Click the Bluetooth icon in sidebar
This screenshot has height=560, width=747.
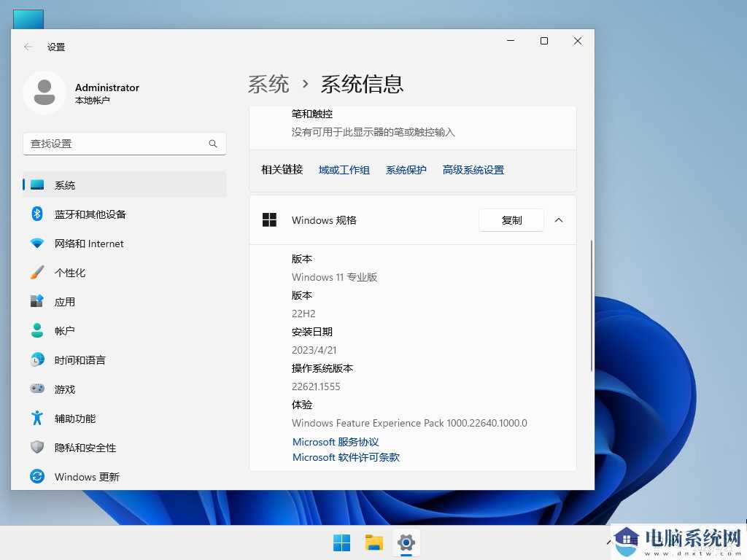pos(37,214)
